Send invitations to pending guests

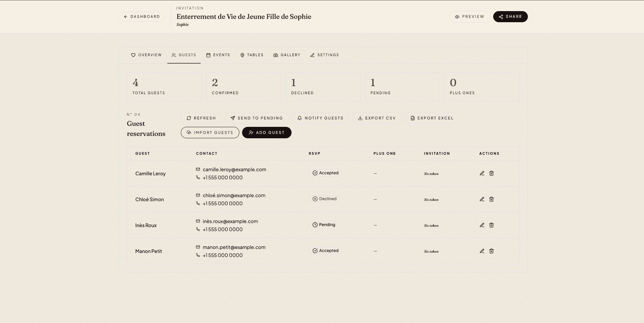click(257, 118)
